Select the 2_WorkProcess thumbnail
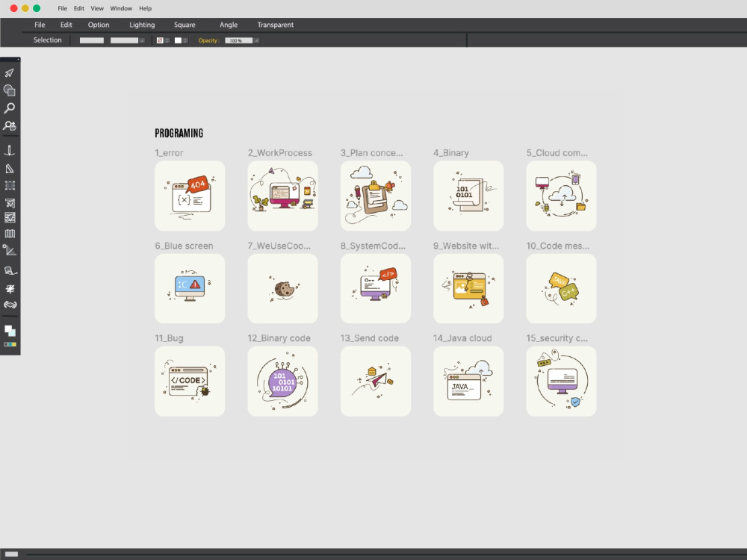This screenshot has height=560, width=747. (x=282, y=196)
